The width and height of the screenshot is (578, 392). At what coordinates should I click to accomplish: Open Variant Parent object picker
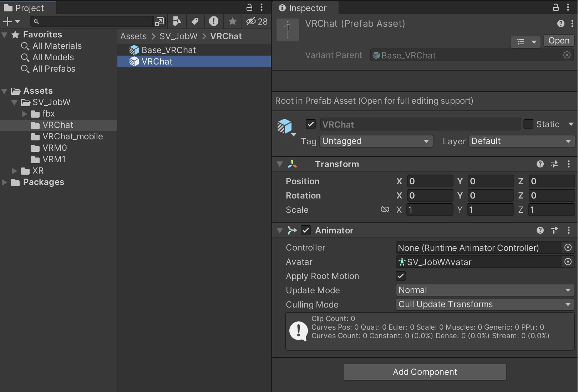click(567, 55)
